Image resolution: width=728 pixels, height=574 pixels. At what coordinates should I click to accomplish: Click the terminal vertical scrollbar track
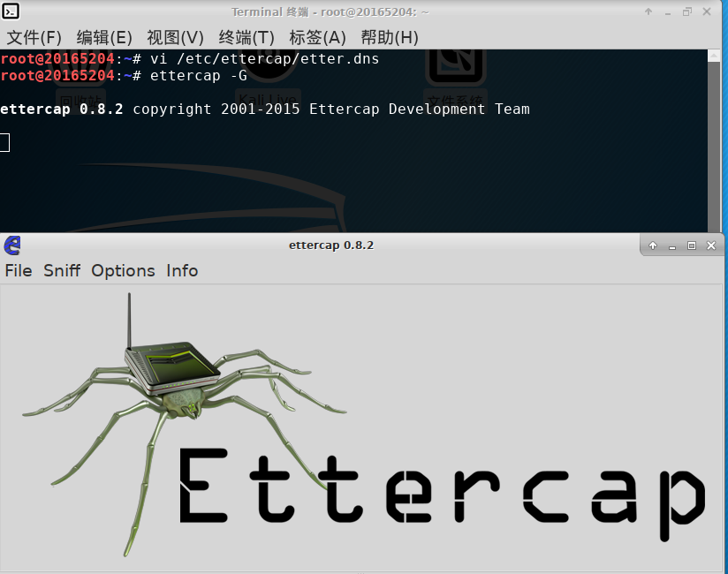click(x=714, y=147)
